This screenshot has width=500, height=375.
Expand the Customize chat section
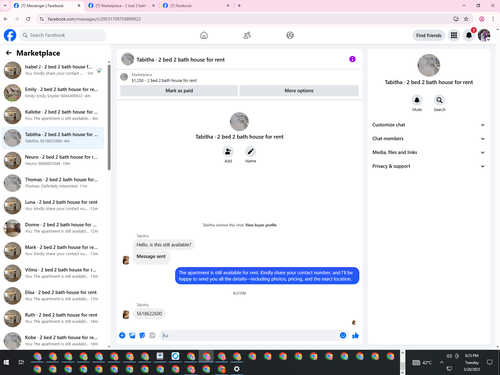[428, 125]
